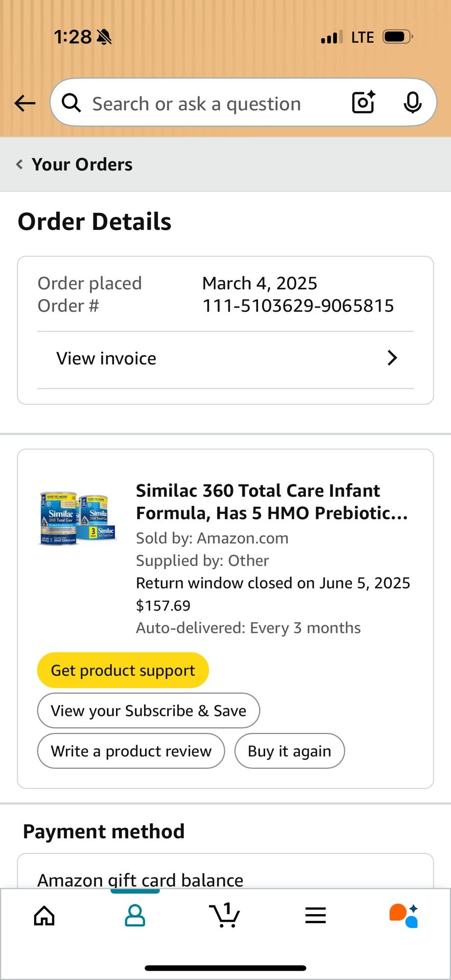Open the Home screen via house icon
This screenshot has height=980, width=451.
(x=44, y=915)
